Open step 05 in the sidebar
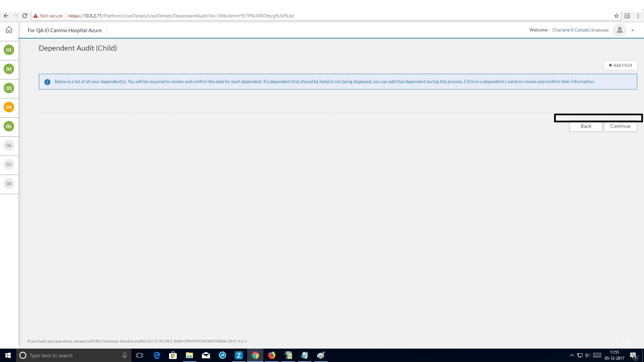The image size is (644, 362). coord(9,126)
